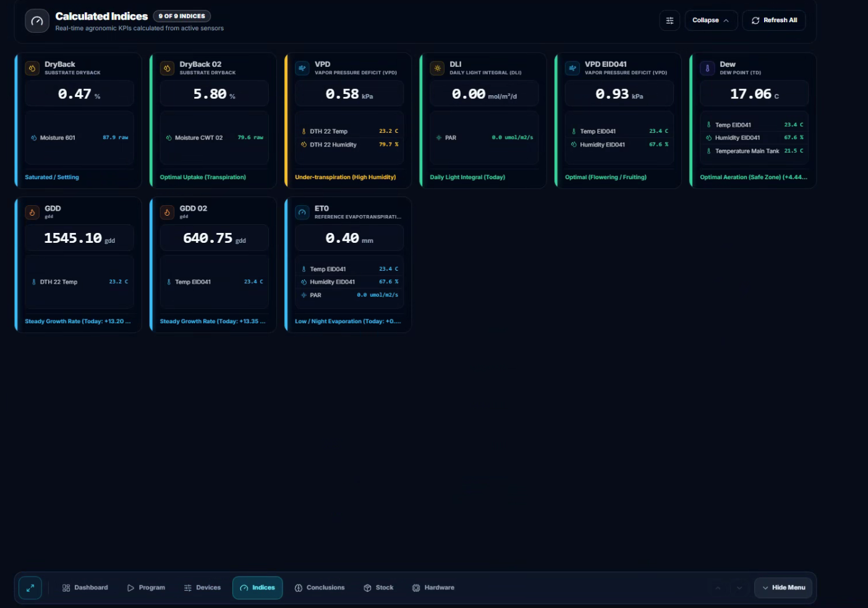Toggle fullscreen with the expand arrows icon
This screenshot has width=868, height=608.
30,588
